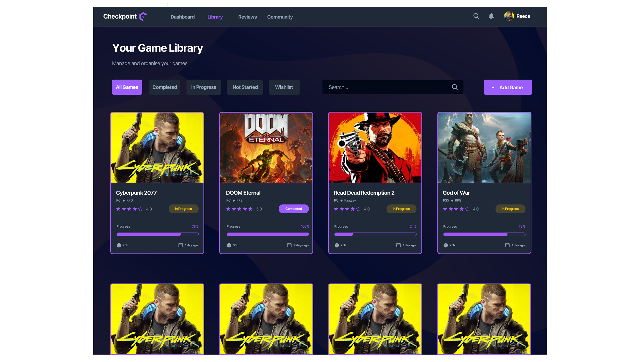Viewport: 644px width, 362px height.
Task: Filter library by Completed games
Action: [x=165, y=87]
